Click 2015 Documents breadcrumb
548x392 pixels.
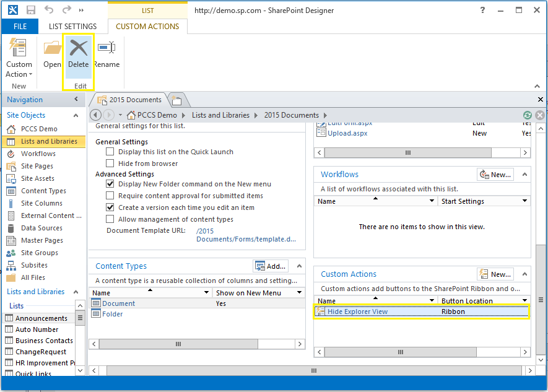(292, 115)
